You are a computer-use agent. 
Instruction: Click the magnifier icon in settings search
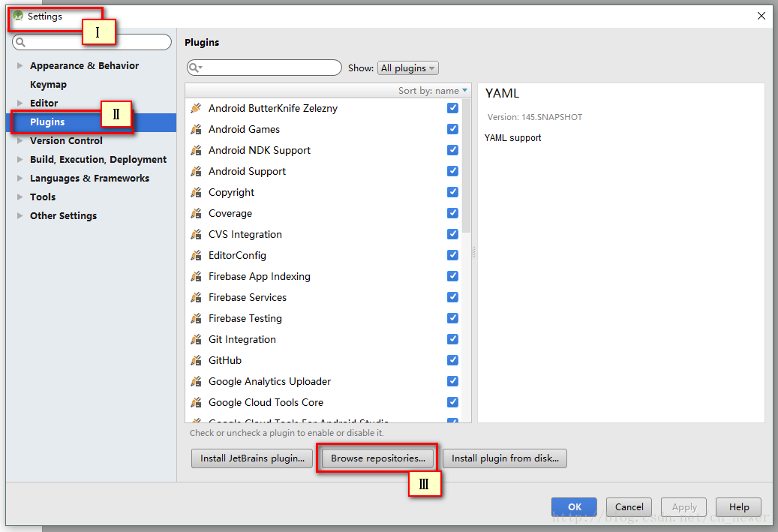pos(20,42)
